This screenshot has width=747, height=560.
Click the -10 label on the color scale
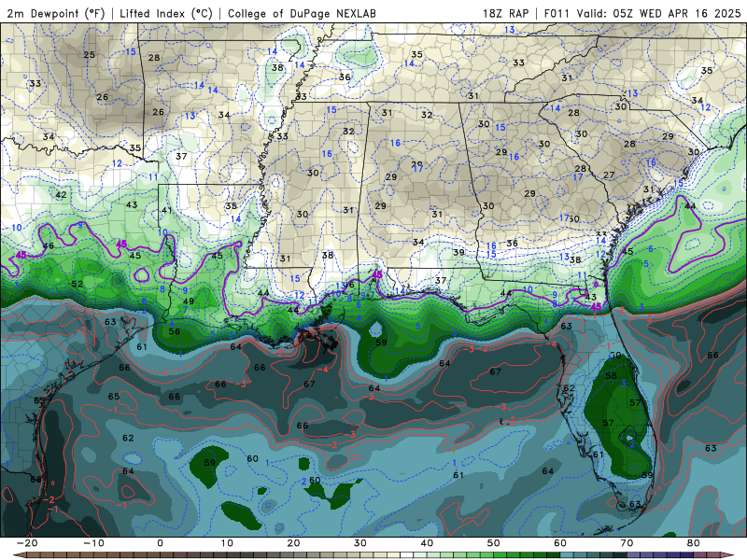(x=93, y=543)
